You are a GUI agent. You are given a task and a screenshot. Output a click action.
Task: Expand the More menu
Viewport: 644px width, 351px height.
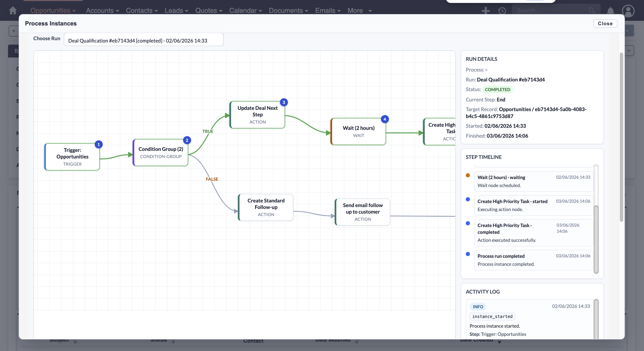coord(359,11)
